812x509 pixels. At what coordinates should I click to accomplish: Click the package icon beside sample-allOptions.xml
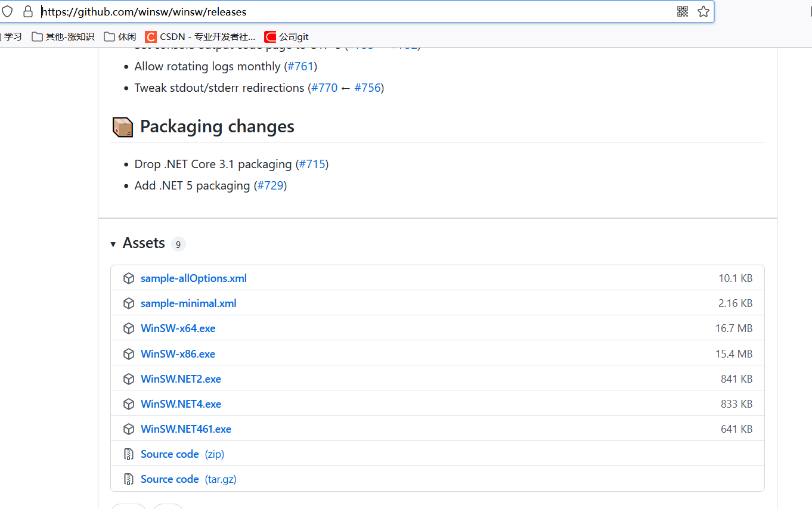click(128, 278)
